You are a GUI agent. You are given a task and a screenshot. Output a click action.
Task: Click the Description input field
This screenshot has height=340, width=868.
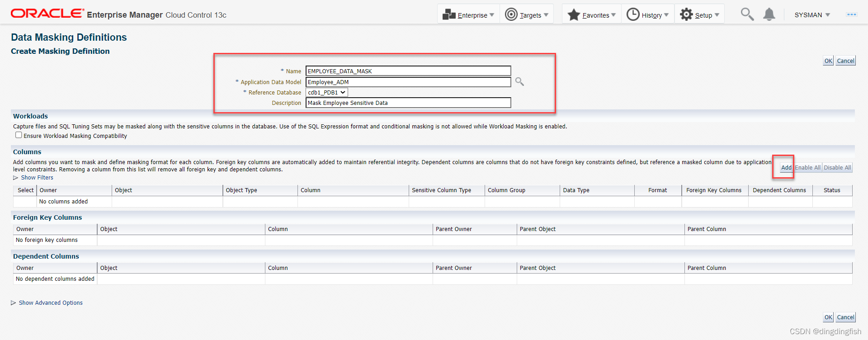[x=408, y=103]
